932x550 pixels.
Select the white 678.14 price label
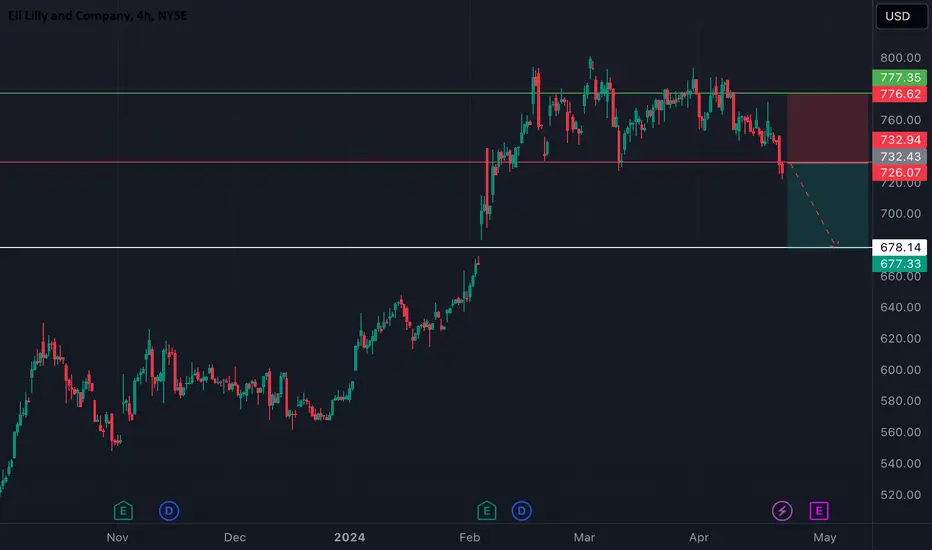(899, 247)
